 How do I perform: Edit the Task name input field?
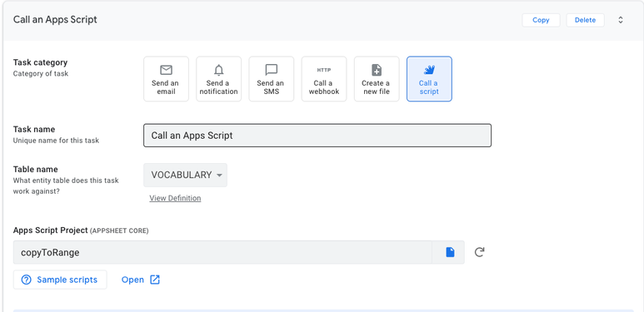pos(317,136)
